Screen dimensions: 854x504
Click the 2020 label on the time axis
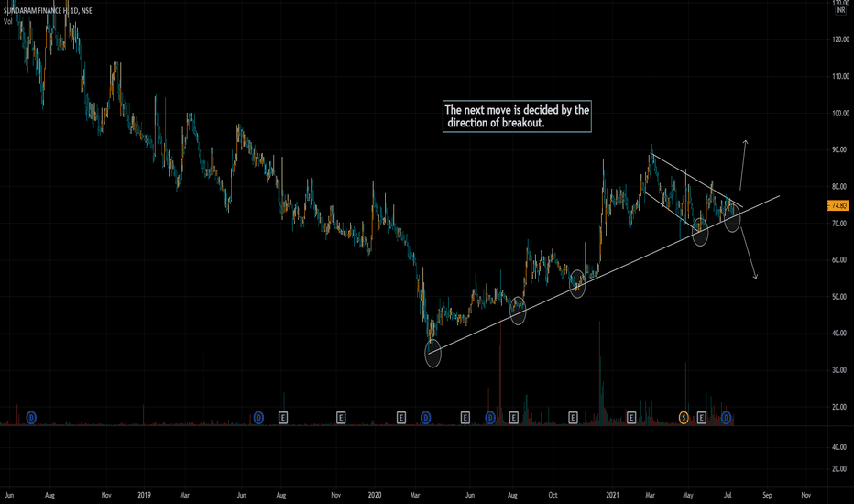pos(375,495)
